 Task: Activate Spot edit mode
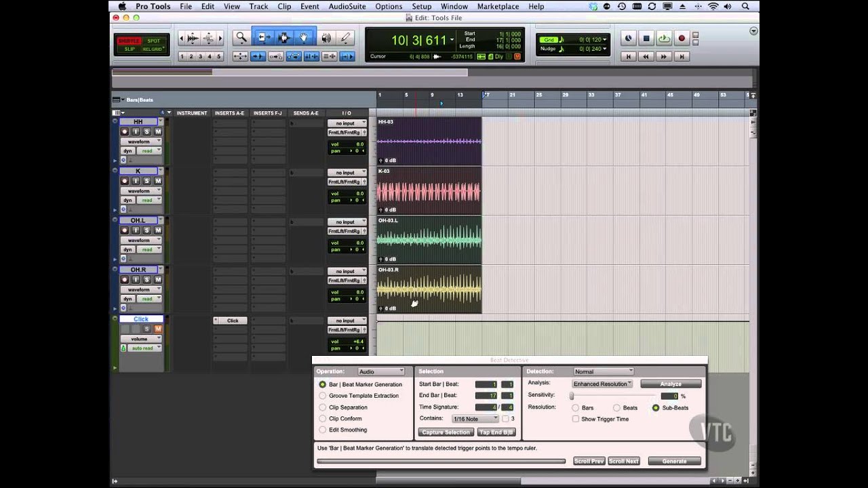[x=154, y=41]
